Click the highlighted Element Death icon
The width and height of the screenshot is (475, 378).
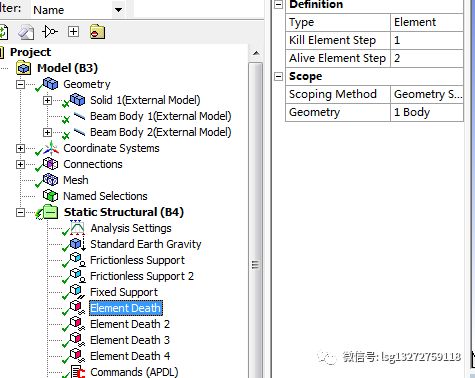(77, 308)
